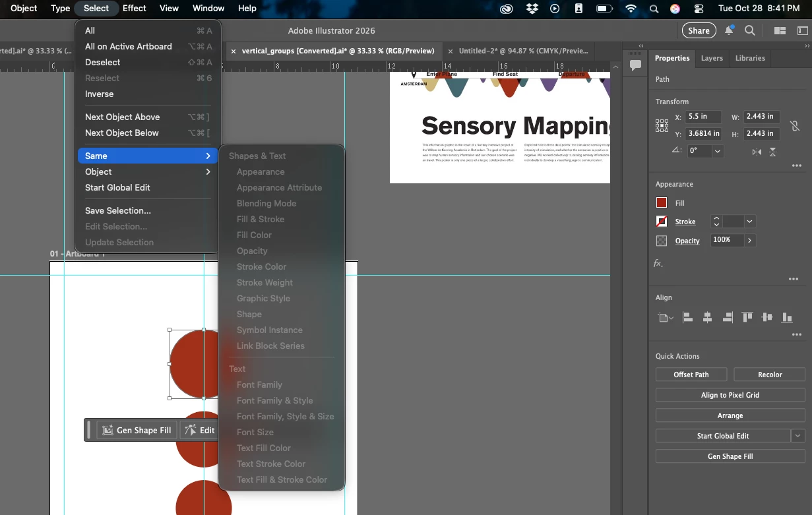The image size is (812, 515).
Task: Open the rotation angle dropdown
Action: coord(718,151)
